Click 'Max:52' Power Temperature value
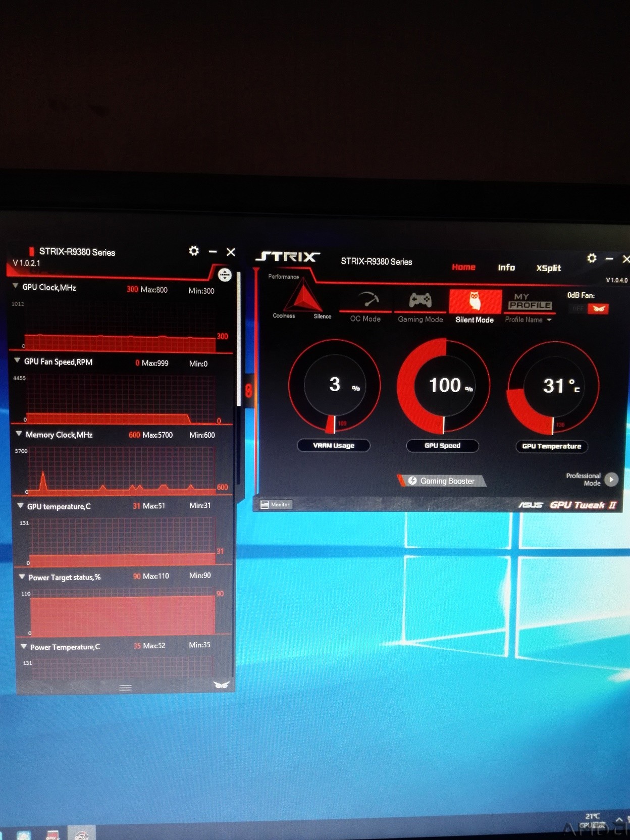 (154, 646)
